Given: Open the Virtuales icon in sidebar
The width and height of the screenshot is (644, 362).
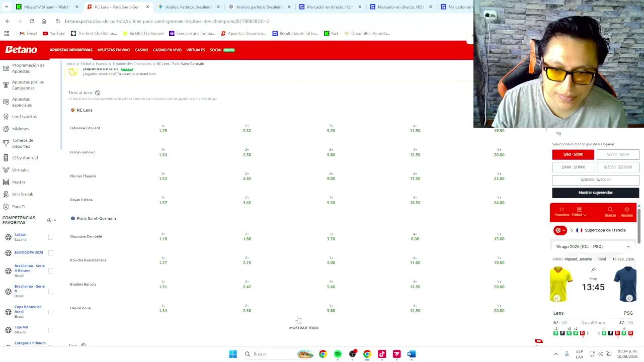Looking at the screenshot, I should pyautogui.click(x=6, y=170).
